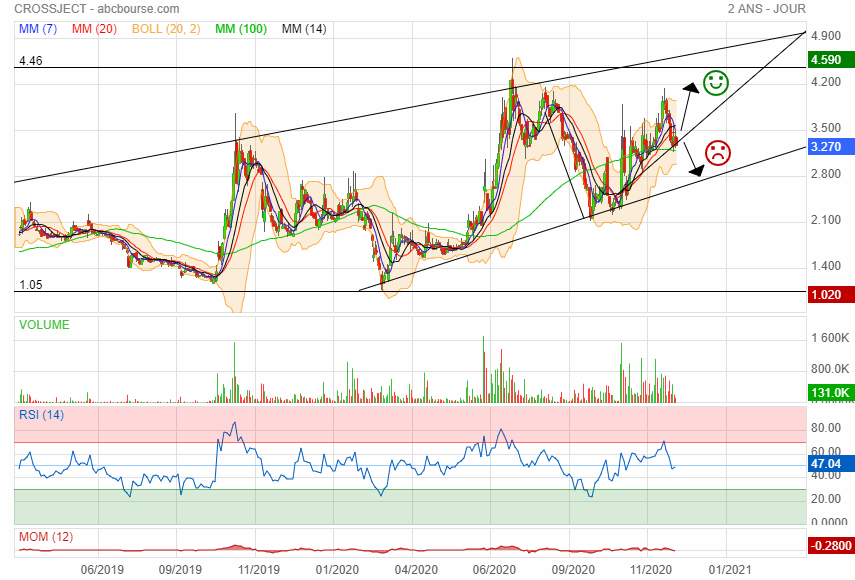This screenshot has width=855, height=580.
Task: Click the 01/2020 date axis label
Action: click(337, 570)
